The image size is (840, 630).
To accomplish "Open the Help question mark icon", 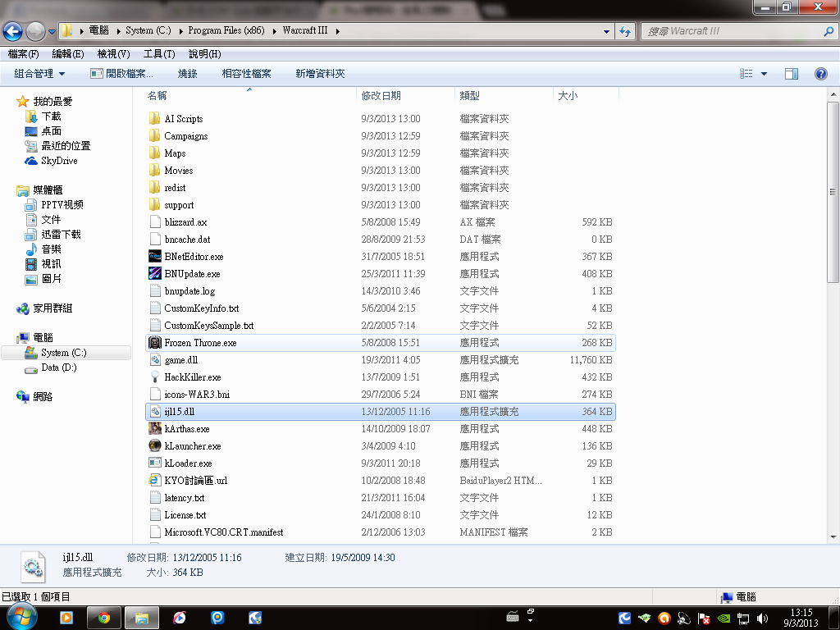I will coord(820,74).
